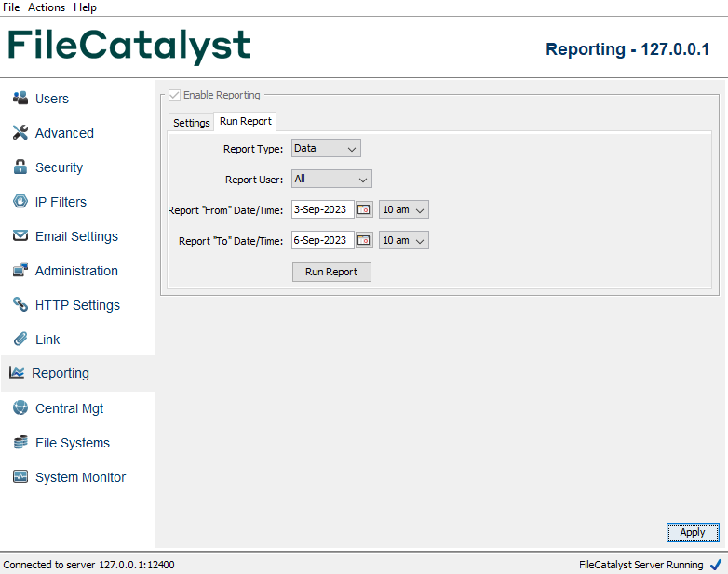The width and height of the screenshot is (728, 574).
Task: Click the From date field 3-Sep-2023
Action: (x=323, y=209)
